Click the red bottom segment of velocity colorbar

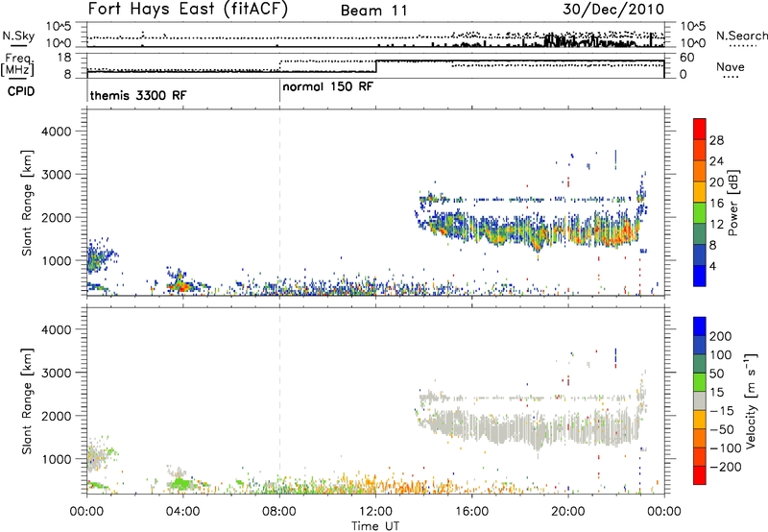coord(700,475)
